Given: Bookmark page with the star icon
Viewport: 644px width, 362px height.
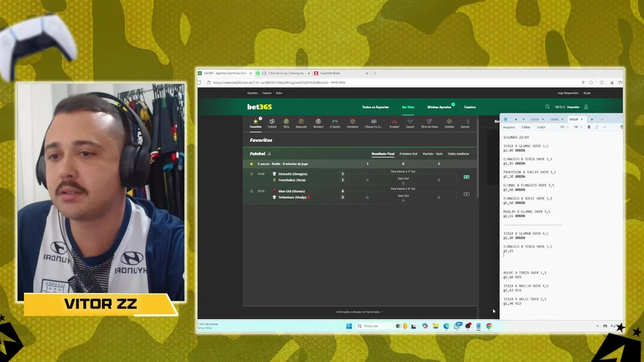Looking at the screenshot, I should click(591, 82).
